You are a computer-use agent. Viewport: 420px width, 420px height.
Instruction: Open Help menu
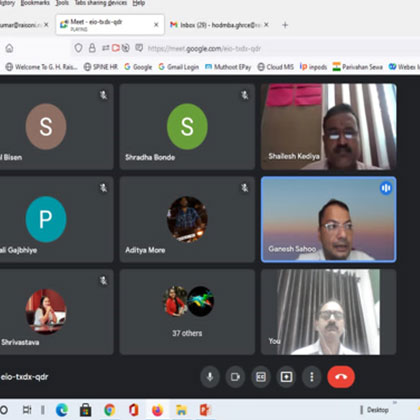[x=139, y=3]
